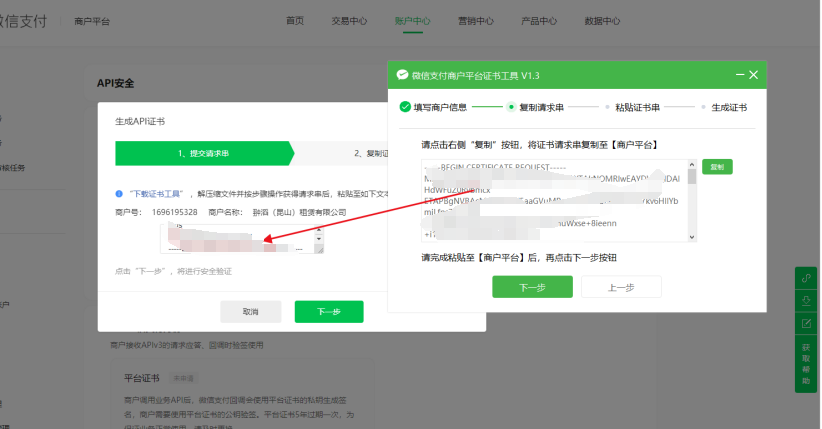822x429 pixels.
Task: Click the download icon in the floating sidebar
Action: (806, 301)
